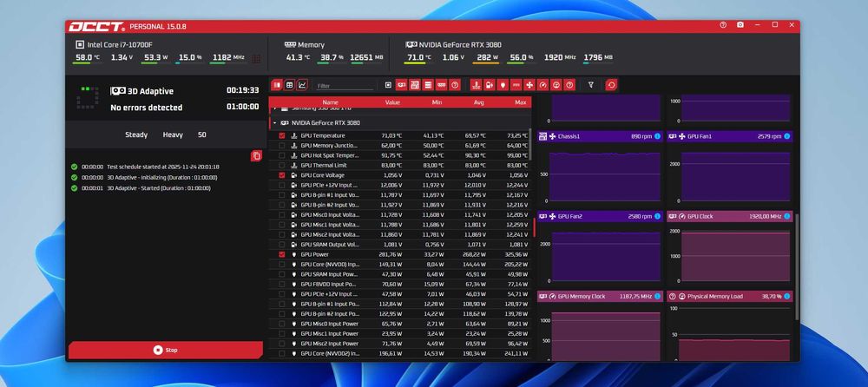Toggle the temperature sensor filter icon

click(x=476, y=85)
